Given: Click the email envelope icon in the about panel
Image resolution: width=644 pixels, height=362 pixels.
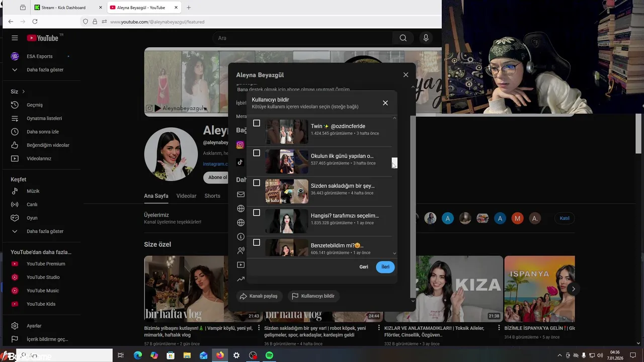Looking at the screenshot, I should click(x=241, y=195).
